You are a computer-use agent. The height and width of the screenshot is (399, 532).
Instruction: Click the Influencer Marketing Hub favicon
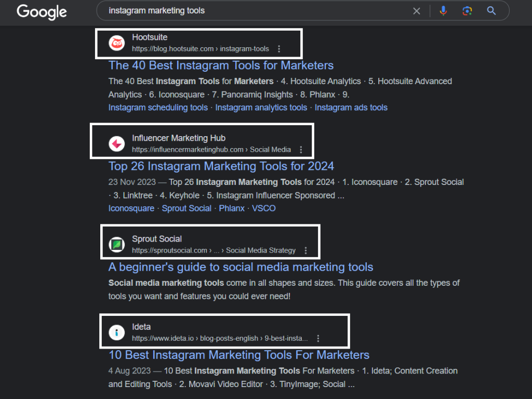117,143
